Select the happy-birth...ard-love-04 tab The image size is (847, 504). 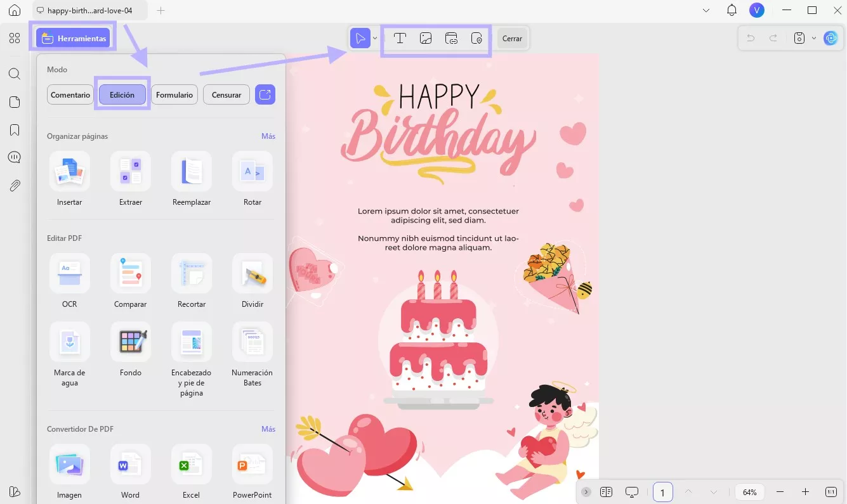tap(89, 10)
